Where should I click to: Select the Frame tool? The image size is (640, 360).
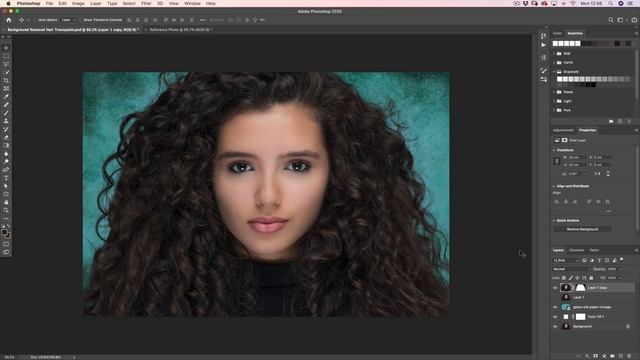tap(6, 89)
